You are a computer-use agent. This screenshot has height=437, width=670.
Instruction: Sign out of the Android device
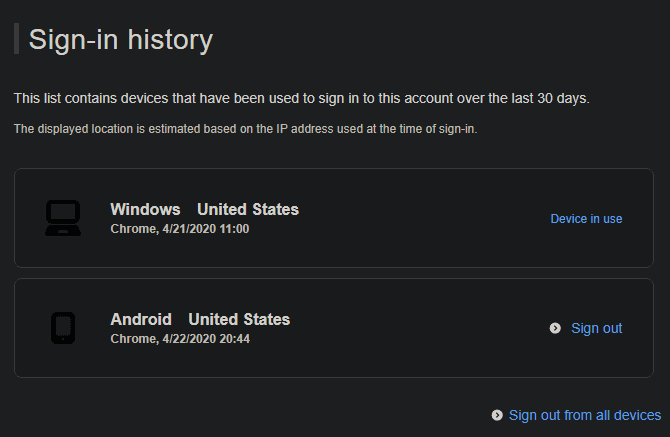coord(596,328)
